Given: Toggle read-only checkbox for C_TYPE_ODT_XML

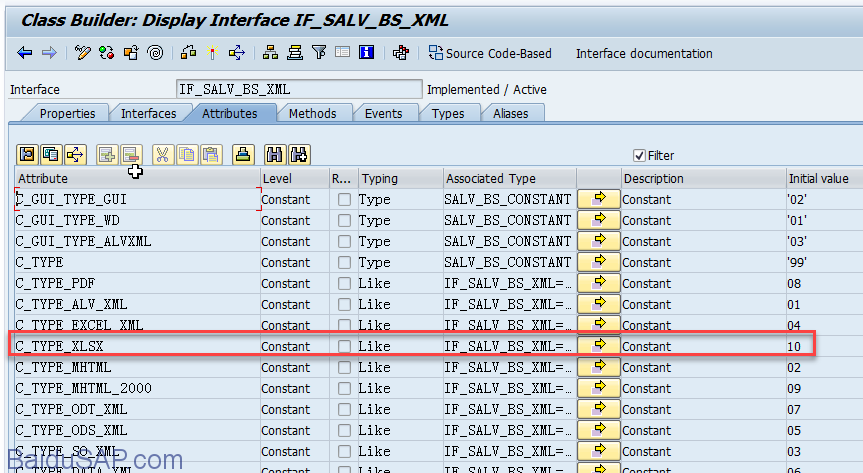Looking at the screenshot, I should click(345, 409).
